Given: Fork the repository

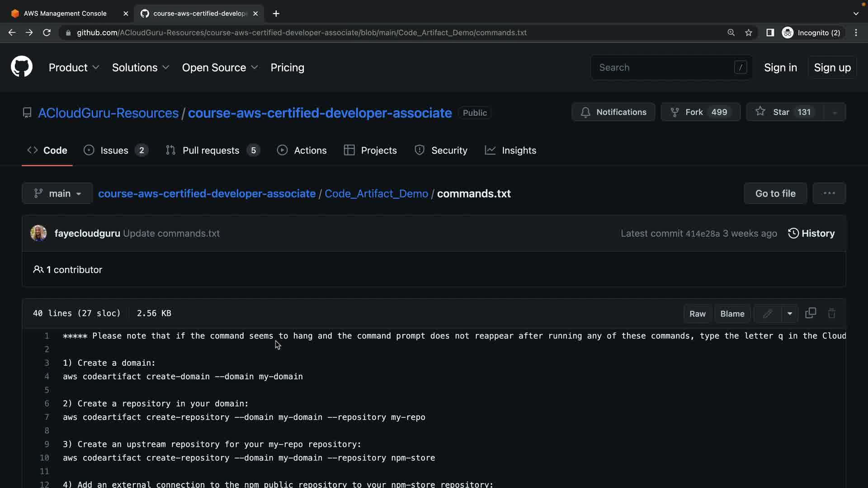Looking at the screenshot, I should click(x=700, y=112).
